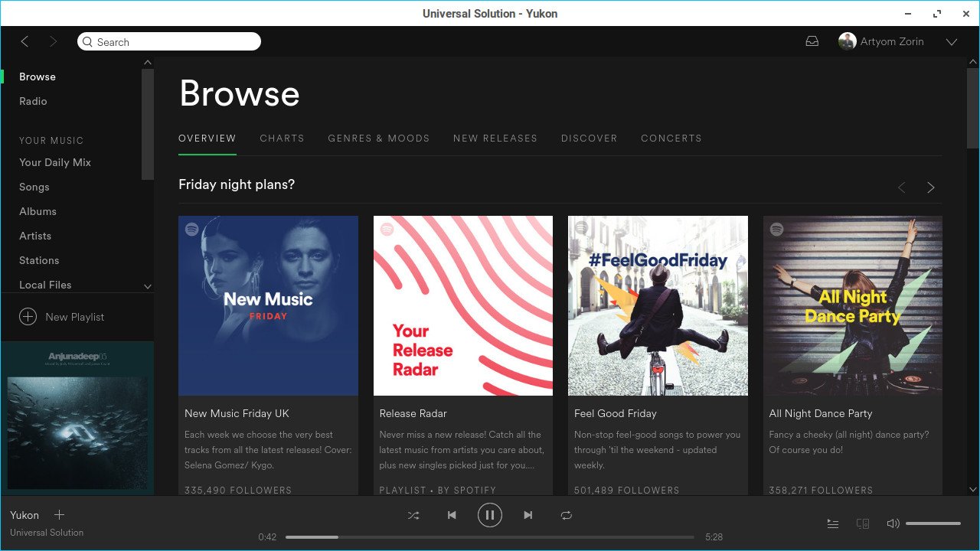Switch to the Charts tab
Screen dimensions: 980x551
[282, 139]
